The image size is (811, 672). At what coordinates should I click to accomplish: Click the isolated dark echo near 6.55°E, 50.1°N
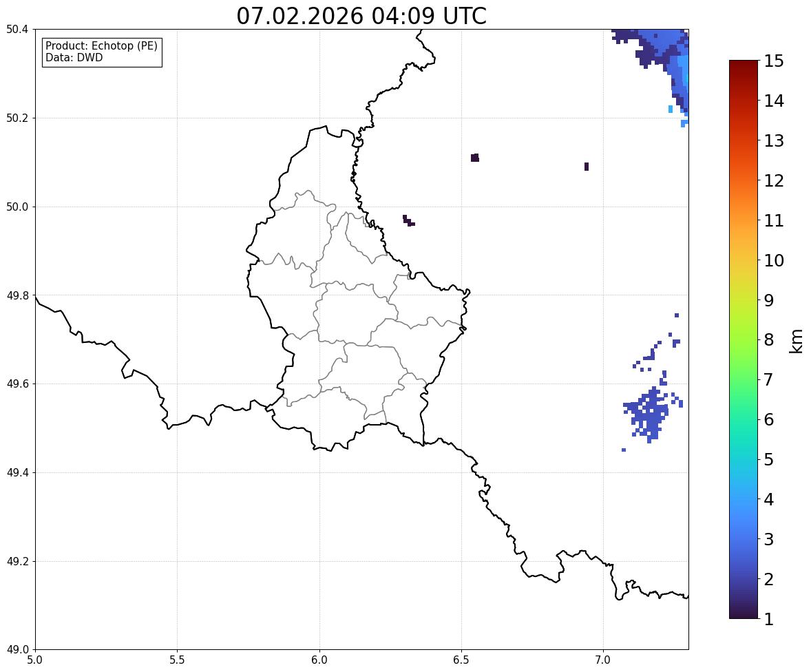(x=475, y=158)
